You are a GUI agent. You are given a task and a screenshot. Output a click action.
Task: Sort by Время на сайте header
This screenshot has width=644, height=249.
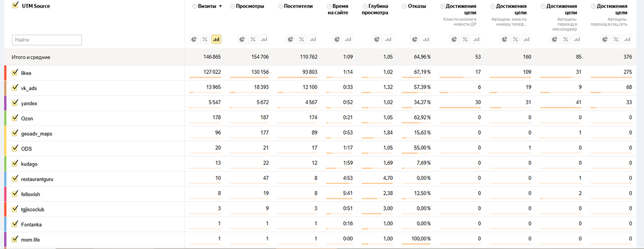click(337, 10)
